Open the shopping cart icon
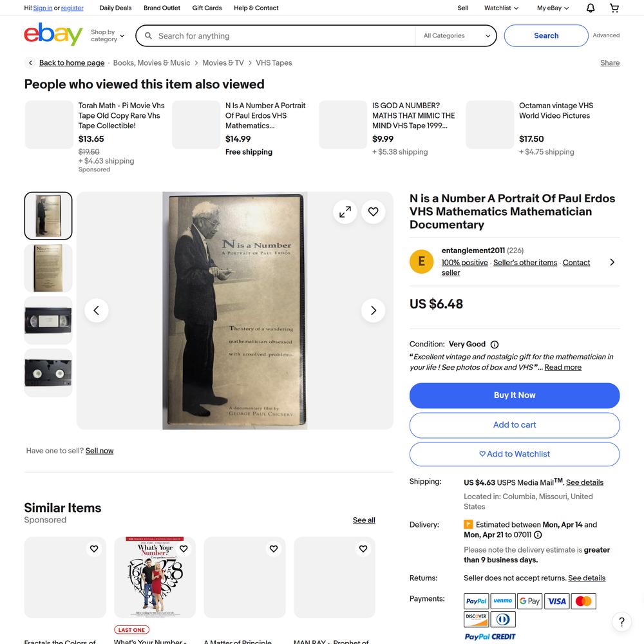The image size is (644, 644). (614, 8)
